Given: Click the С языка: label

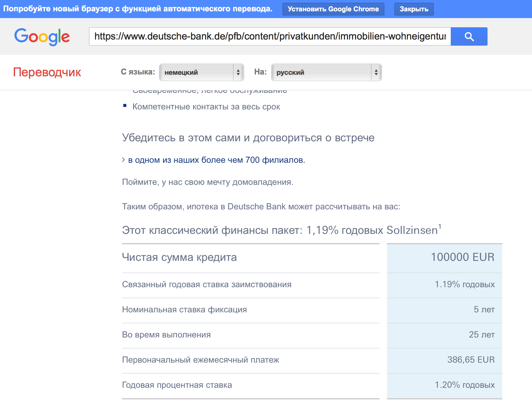Looking at the screenshot, I should point(138,72).
